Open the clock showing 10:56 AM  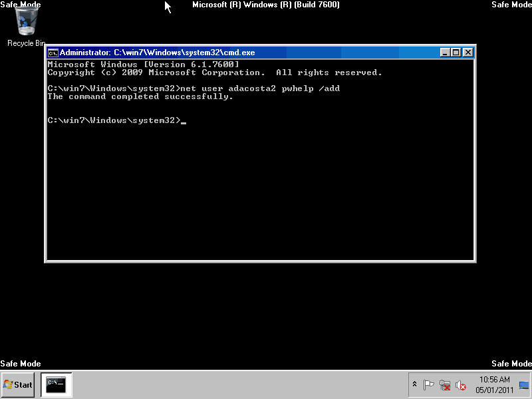pyautogui.click(x=494, y=384)
